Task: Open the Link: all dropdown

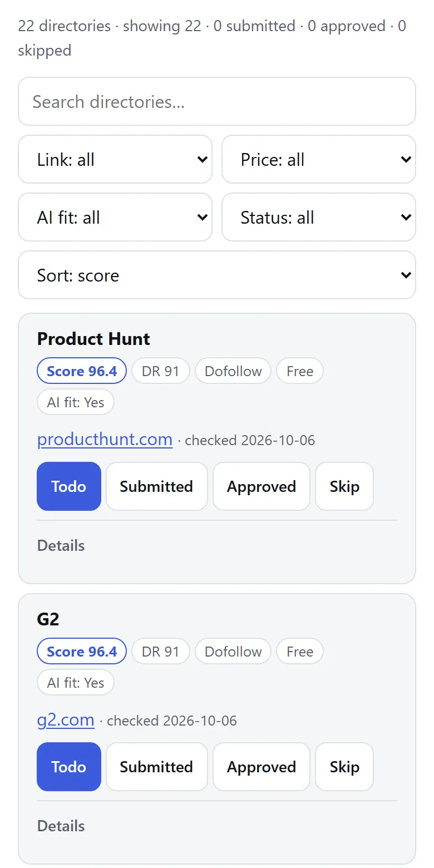Action: (x=115, y=159)
